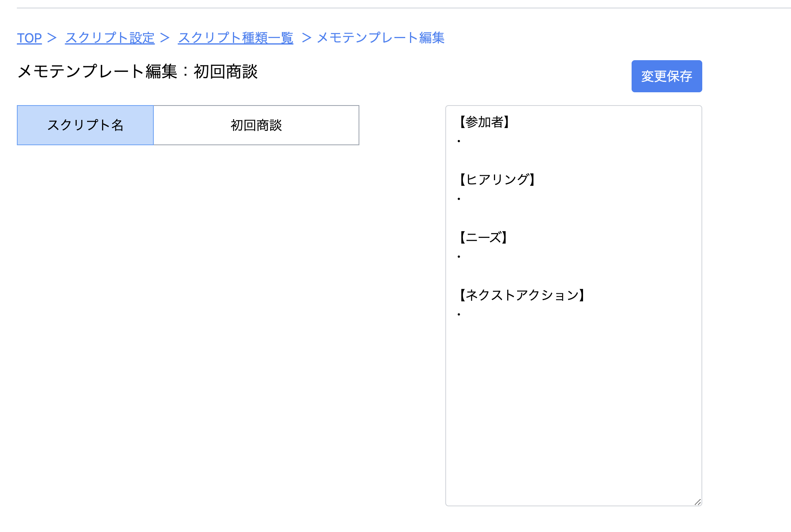The width and height of the screenshot is (791, 532).
Task: Click inside the memo template textarea
Action: pyautogui.click(x=573, y=361)
